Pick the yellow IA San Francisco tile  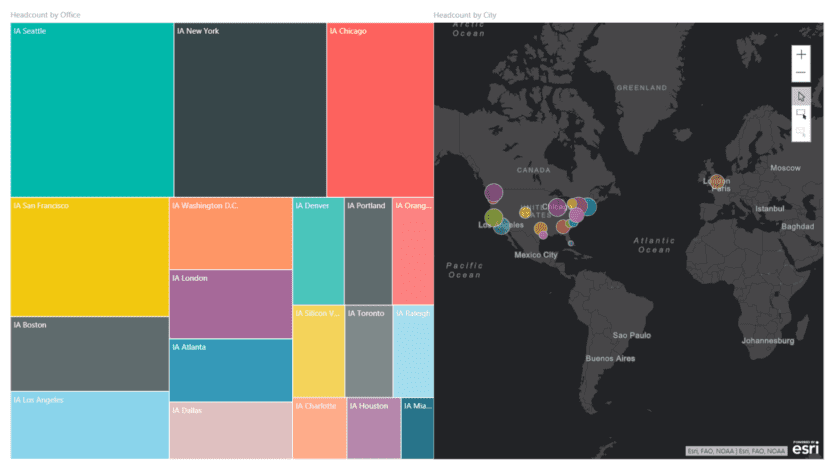tap(90, 257)
